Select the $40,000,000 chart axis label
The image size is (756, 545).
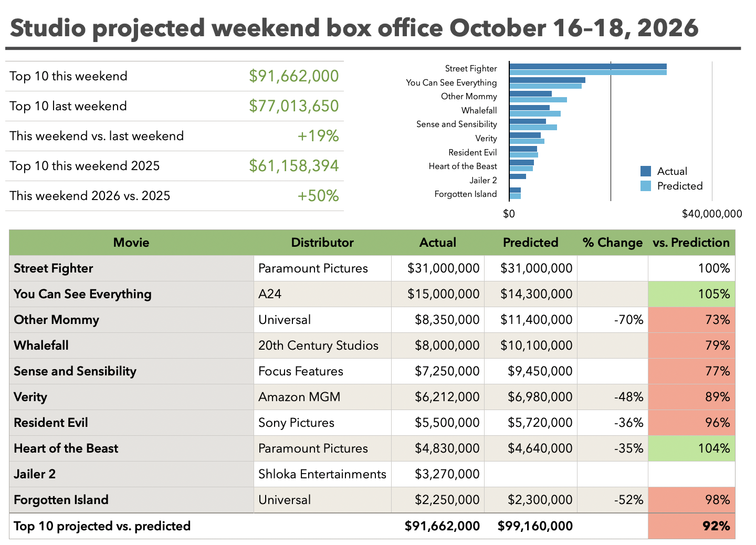(712, 214)
